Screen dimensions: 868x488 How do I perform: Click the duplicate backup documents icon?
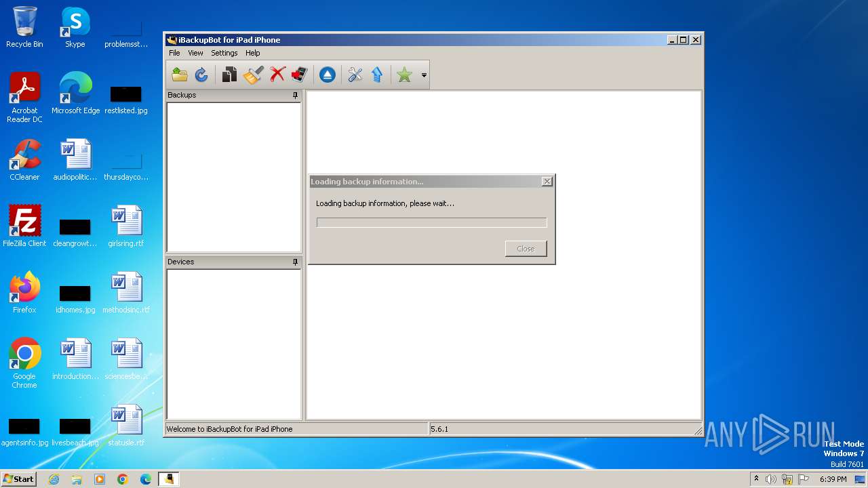(x=230, y=75)
